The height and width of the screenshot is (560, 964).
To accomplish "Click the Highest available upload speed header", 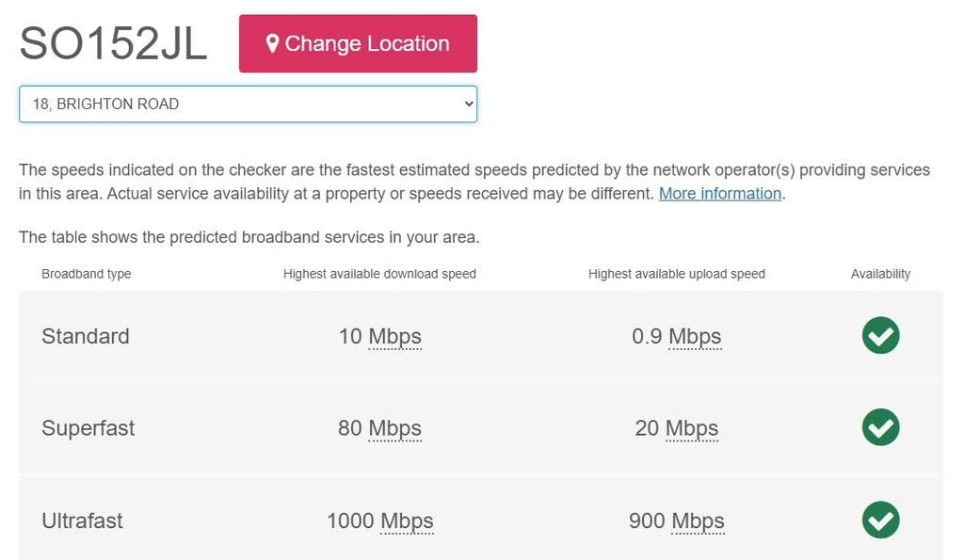I will pyautogui.click(x=676, y=274).
